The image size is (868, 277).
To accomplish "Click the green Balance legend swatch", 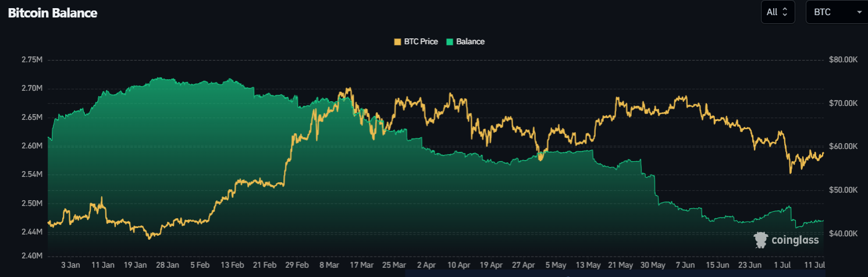I will (450, 42).
